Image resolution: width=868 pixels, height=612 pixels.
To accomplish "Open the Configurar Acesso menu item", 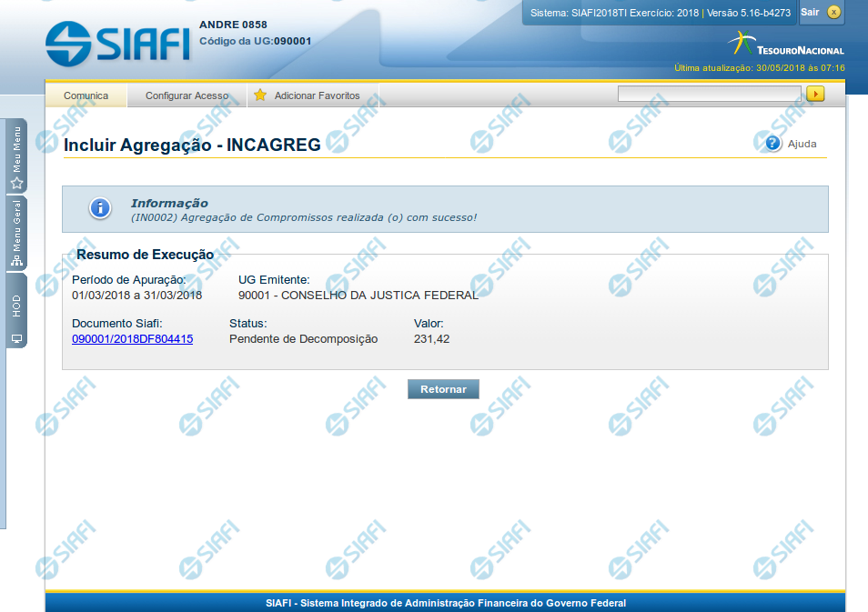I will point(187,95).
